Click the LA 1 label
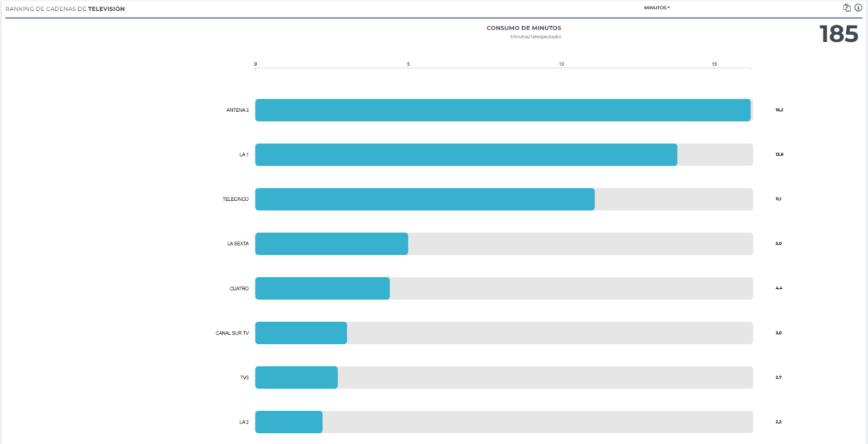The height and width of the screenshot is (444, 868). (x=244, y=155)
